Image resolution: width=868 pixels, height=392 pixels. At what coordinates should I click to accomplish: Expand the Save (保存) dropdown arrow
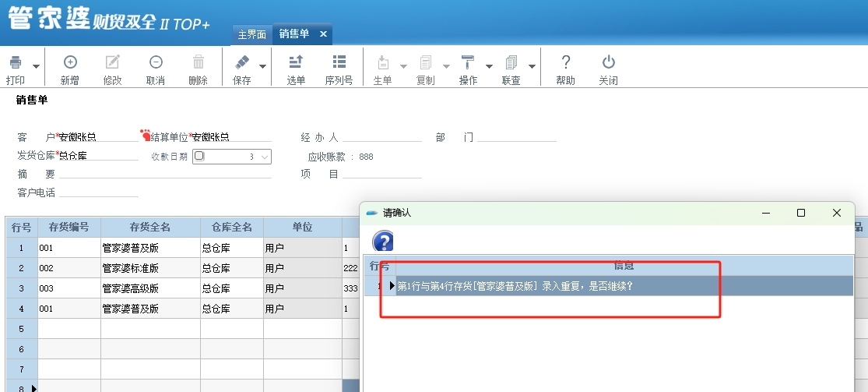pyautogui.click(x=263, y=66)
